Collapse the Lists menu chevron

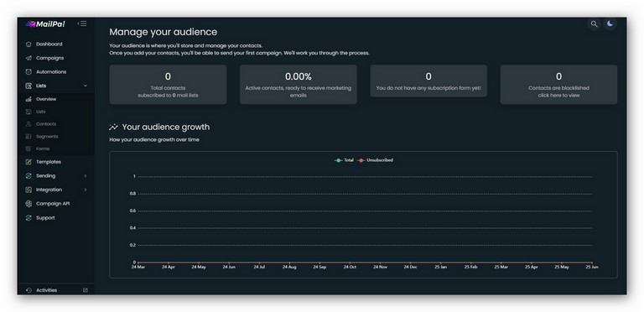[86, 86]
